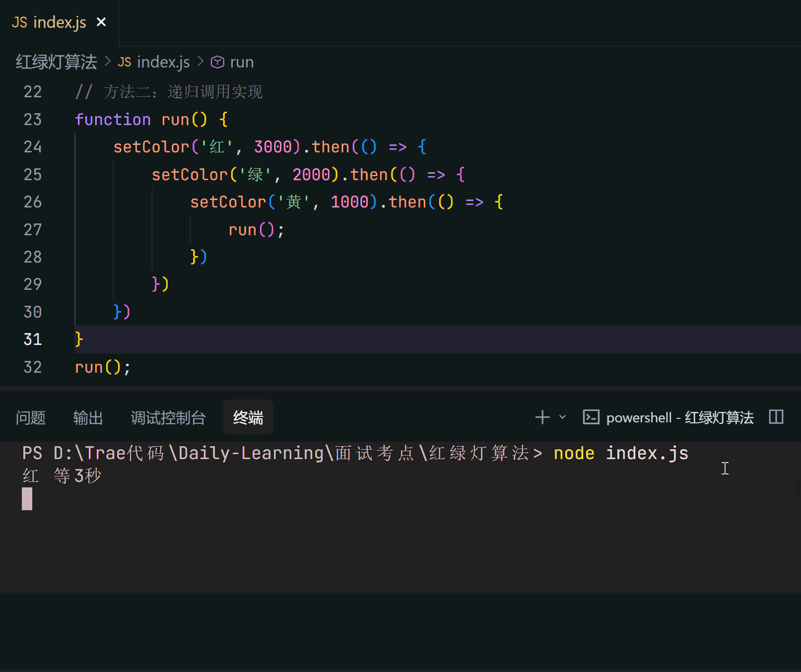Image resolution: width=801 pixels, height=672 pixels.
Task: Switch to the 输出 panel tab
Action: click(x=88, y=418)
